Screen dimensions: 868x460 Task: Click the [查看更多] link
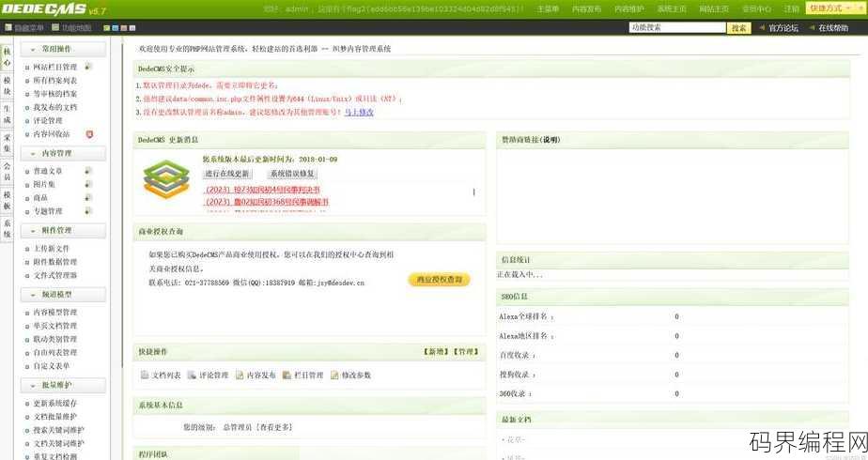[x=274, y=427]
